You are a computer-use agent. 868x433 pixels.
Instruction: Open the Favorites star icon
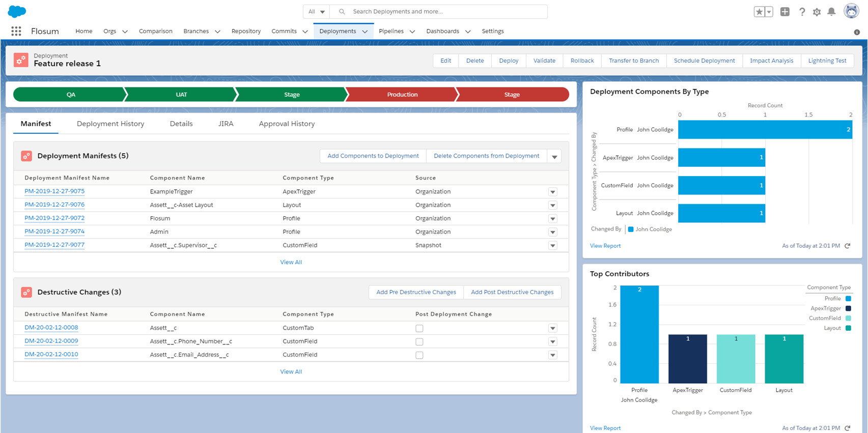[759, 12]
